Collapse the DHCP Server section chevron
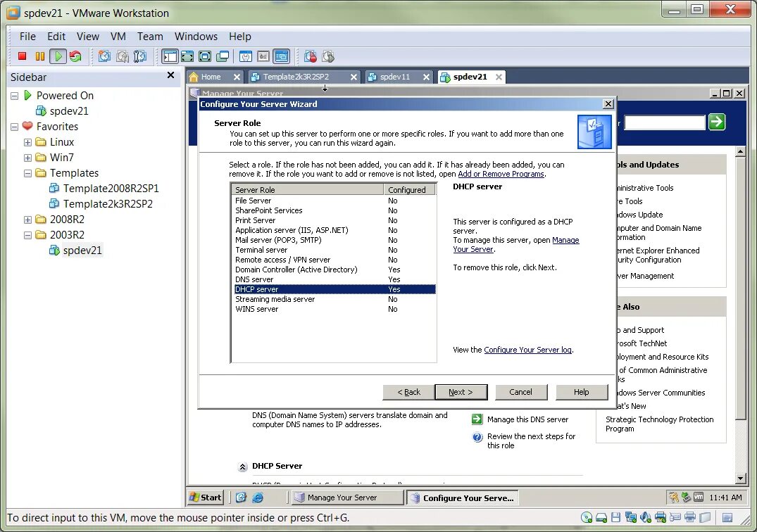The height and width of the screenshot is (532, 757). tap(242, 467)
